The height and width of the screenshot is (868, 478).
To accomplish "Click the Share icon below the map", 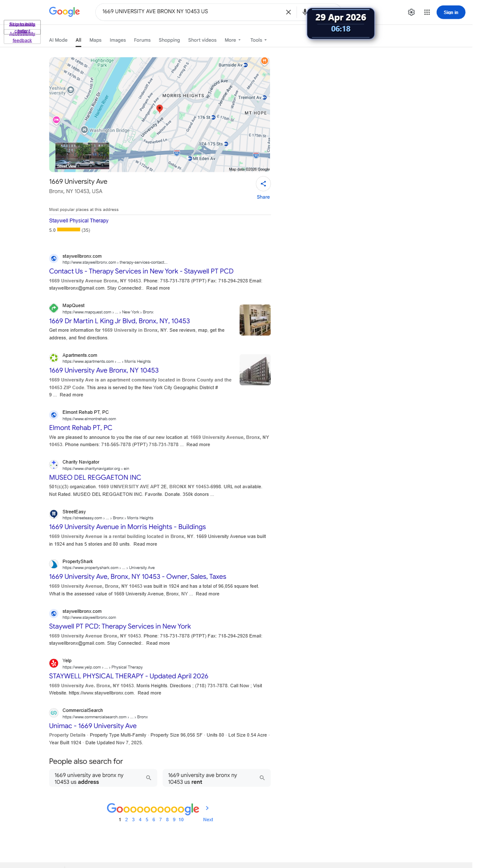I will [x=263, y=184].
